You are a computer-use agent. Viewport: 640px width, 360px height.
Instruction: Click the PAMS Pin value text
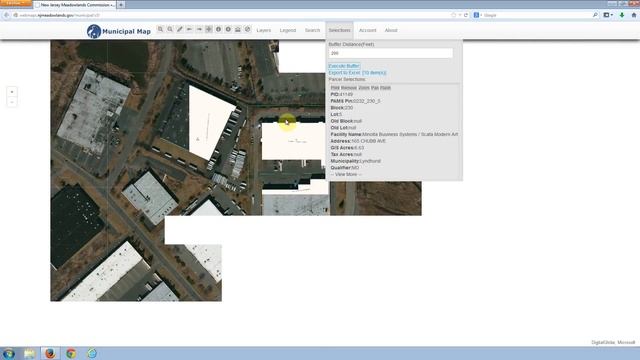tap(367, 101)
